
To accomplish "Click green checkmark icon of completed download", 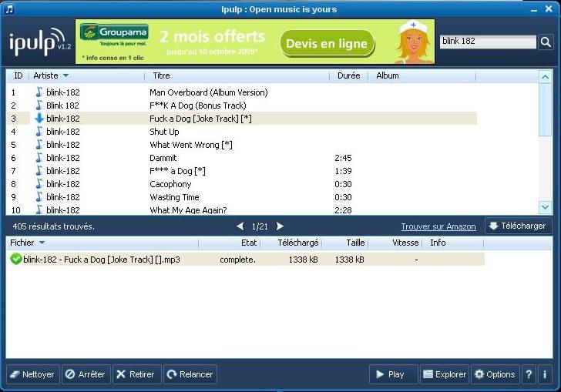I will click(15, 259).
